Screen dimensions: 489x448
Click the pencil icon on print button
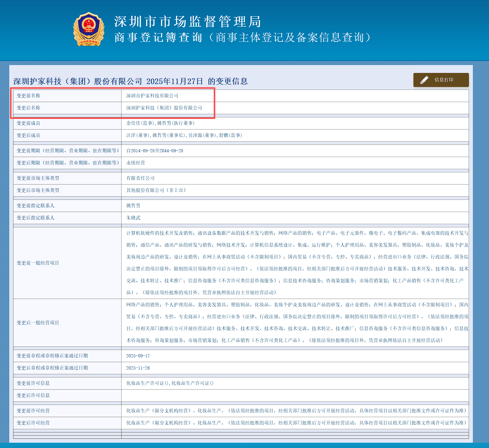click(x=424, y=80)
